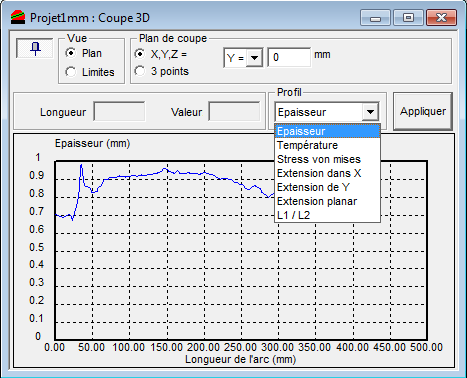Select Epaisseur in the dropdown list
Image resolution: width=467 pixels, height=378 pixels.
[x=327, y=131]
